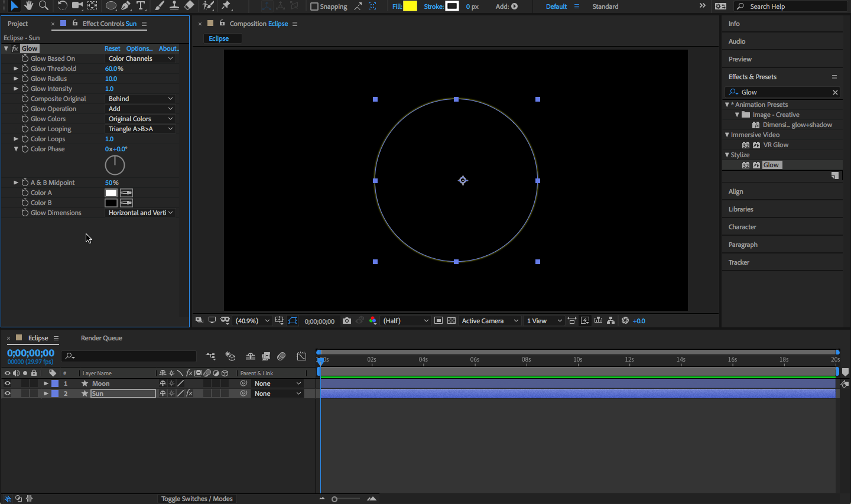Click the snapshot camera icon
Image resolution: width=851 pixels, height=504 pixels.
pos(347,321)
